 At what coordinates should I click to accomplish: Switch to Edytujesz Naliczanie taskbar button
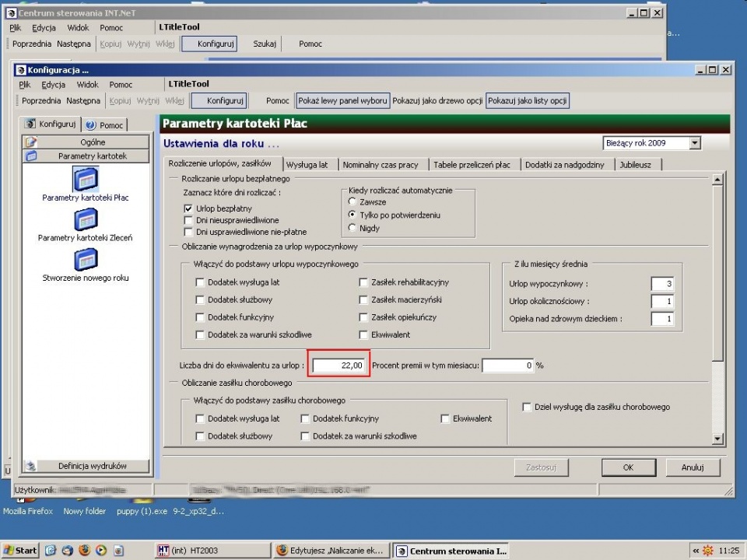332,551
